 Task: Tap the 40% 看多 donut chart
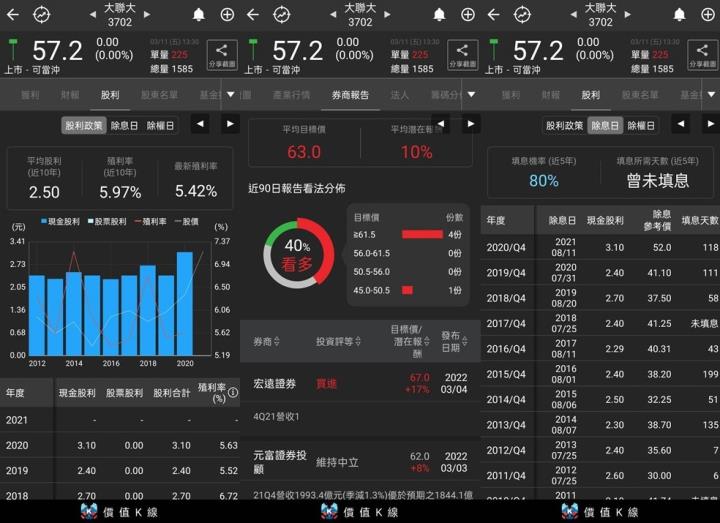(x=298, y=253)
